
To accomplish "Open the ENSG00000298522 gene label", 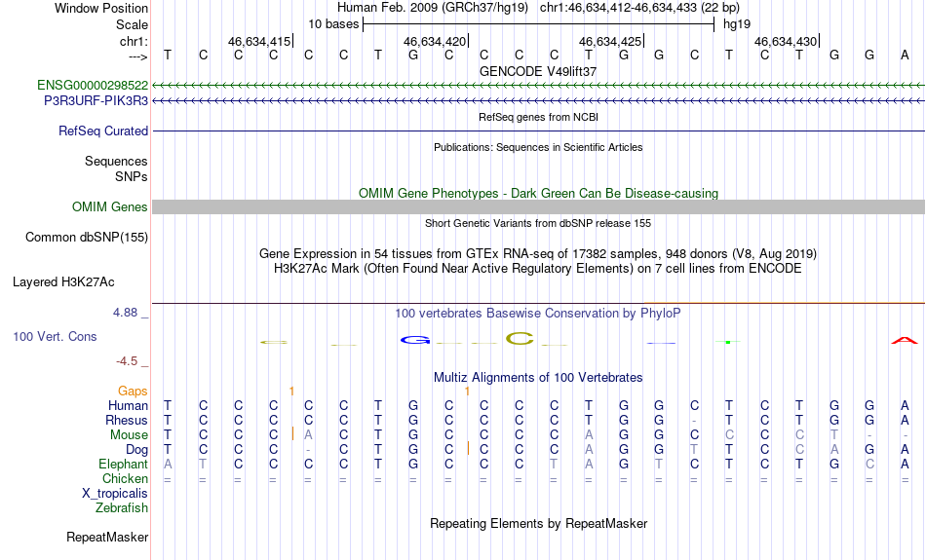I will coord(93,85).
